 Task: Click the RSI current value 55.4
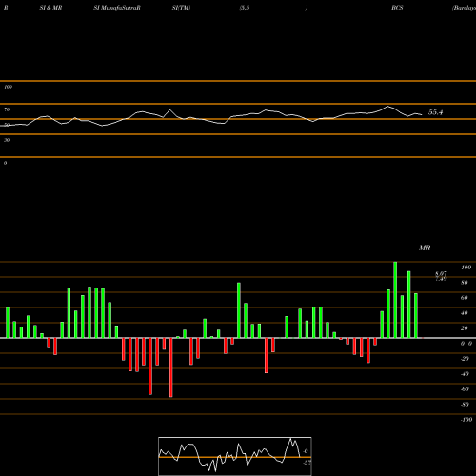tap(435, 112)
